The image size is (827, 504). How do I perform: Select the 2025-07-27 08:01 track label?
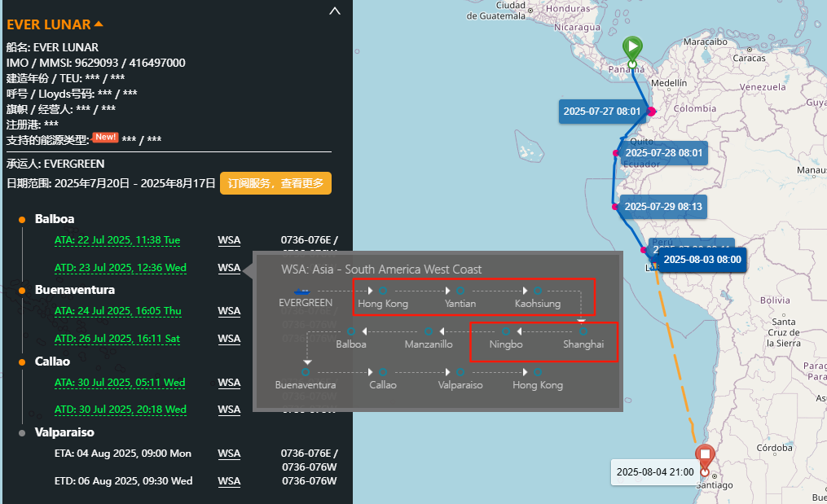click(601, 112)
